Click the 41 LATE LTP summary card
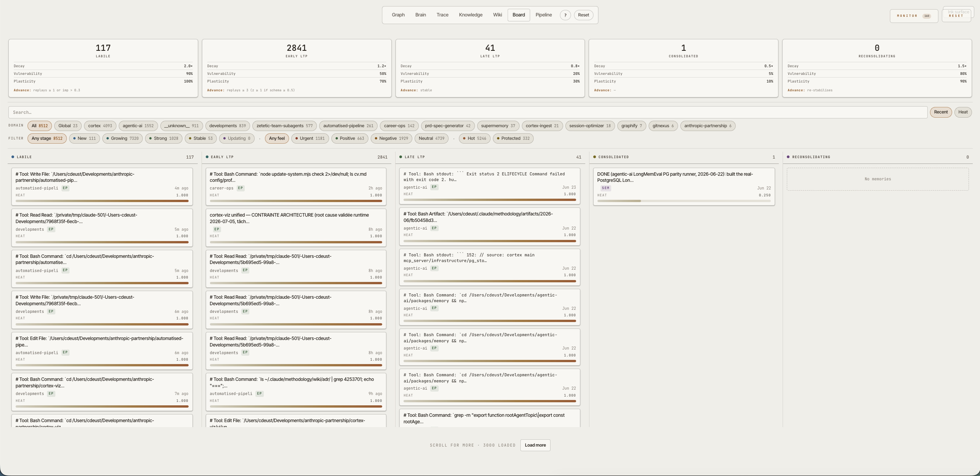This screenshot has height=476, width=980. click(490, 68)
